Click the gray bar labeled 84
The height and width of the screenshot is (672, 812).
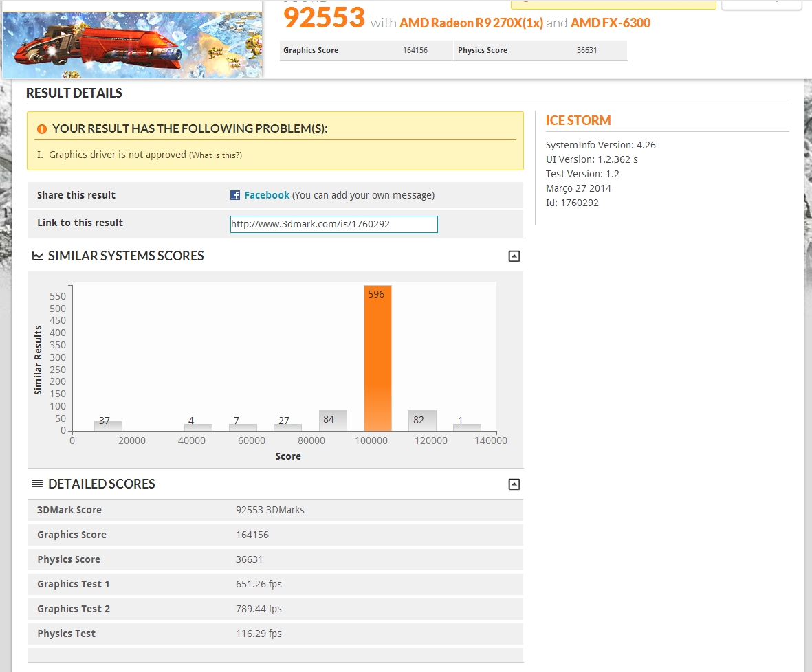pos(333,421)
